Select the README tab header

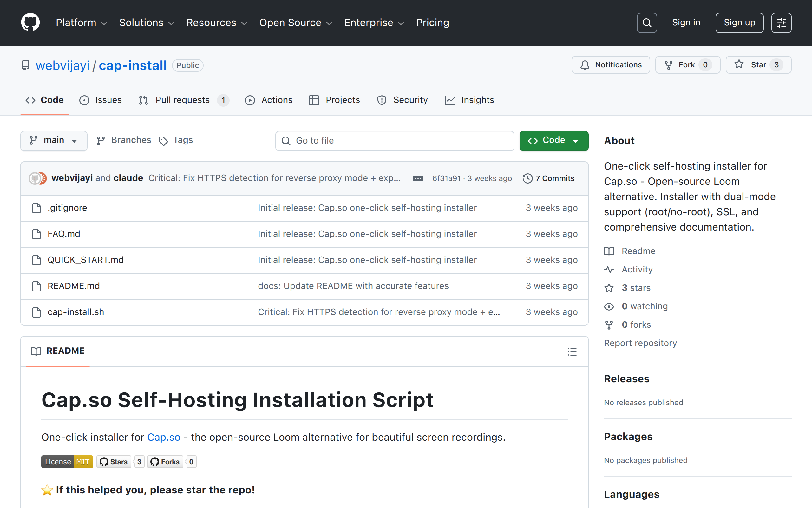click(x=58, y=351)
